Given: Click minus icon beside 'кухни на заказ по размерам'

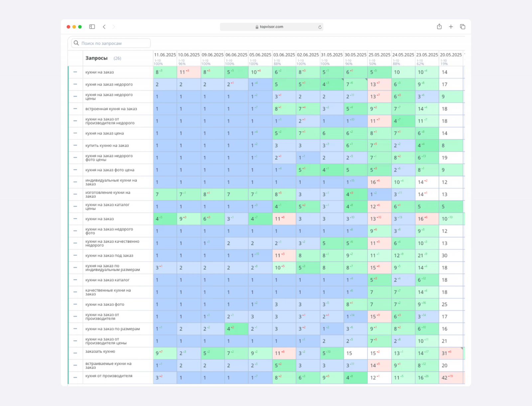Looking at the screenshot, I should tap(75, 329).
